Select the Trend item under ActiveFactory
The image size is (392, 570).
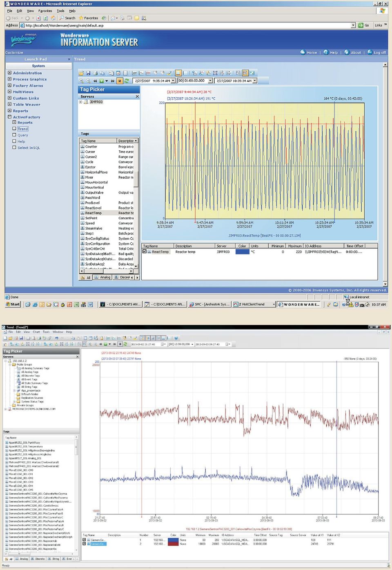23,129
